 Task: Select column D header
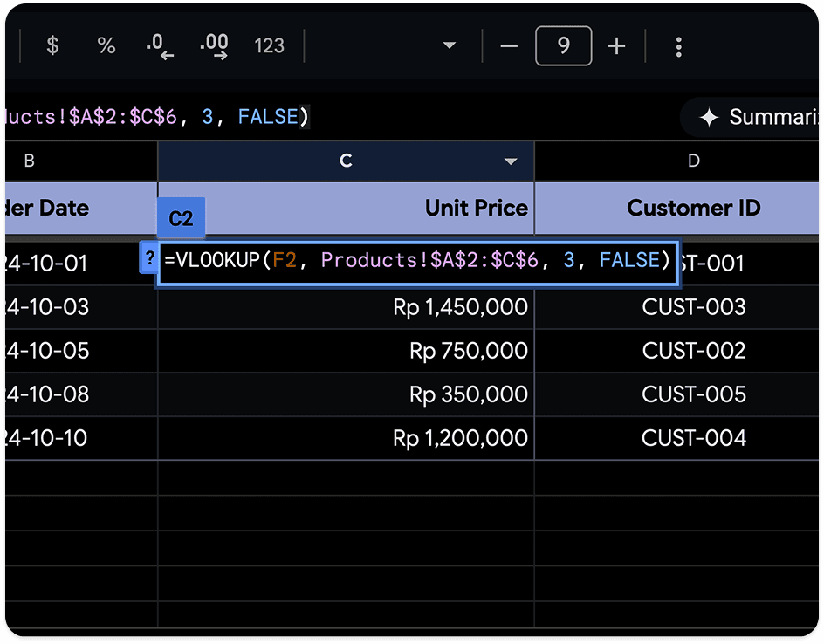pos(676,161)
